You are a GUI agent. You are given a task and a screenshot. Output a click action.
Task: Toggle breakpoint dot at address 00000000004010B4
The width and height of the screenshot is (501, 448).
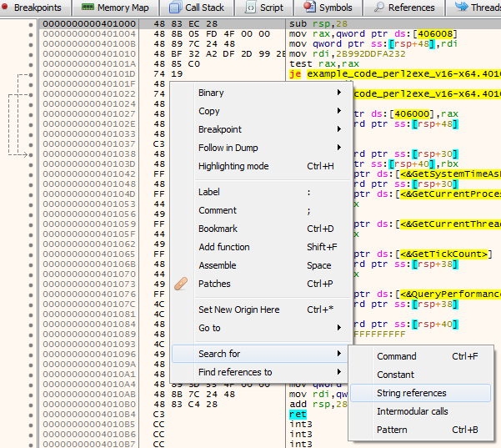coord(31,414)
